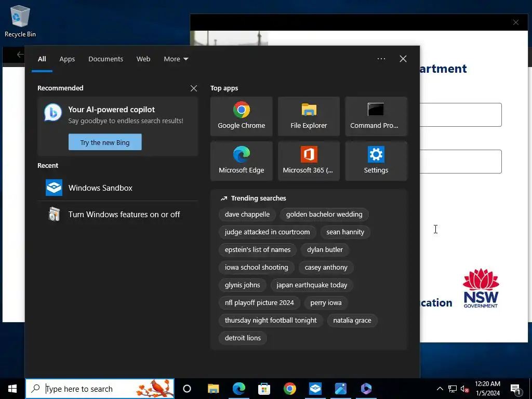This screenshot has width=532, height=399.
Task: Search trending 'natalia grace'
Action: tap(352, 320)
